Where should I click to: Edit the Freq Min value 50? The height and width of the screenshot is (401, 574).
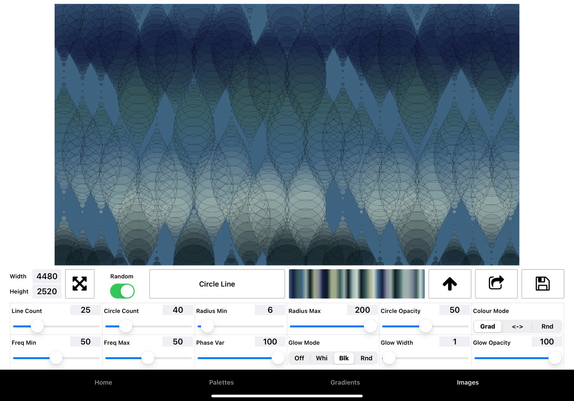point(85,342)
